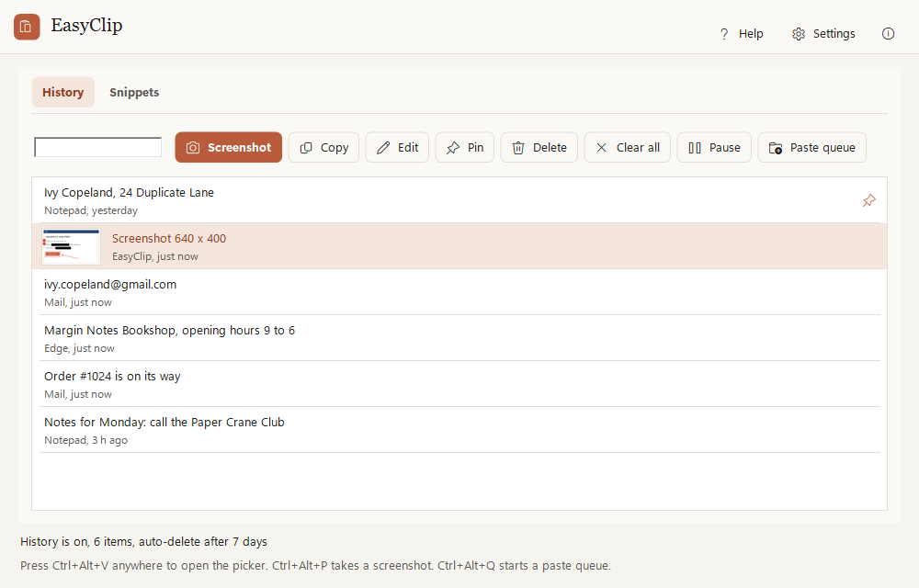Image resolution: width=919 pixels, height=588 pixels.
Task: Click the EasyClip title text
Action: 86,25
